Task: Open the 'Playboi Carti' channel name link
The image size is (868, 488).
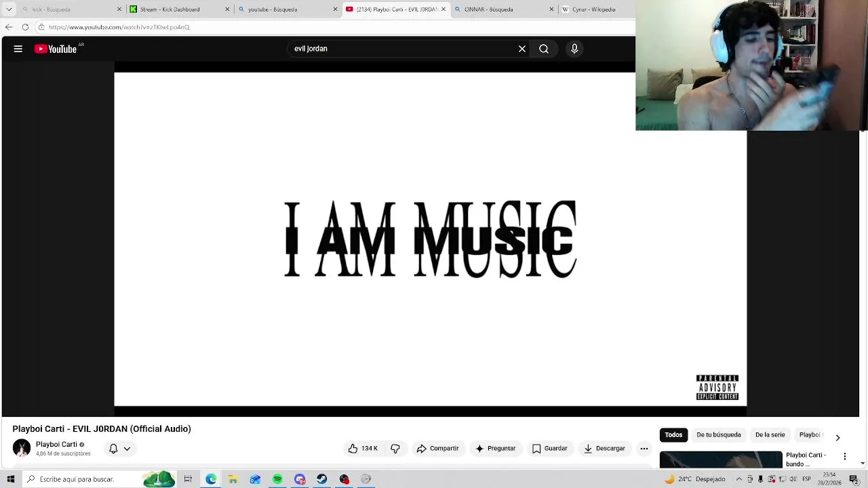Action: 56,445
